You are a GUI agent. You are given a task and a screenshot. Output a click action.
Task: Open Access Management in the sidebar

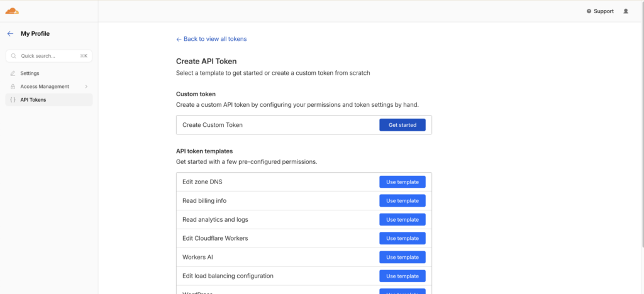coord(49,87)
